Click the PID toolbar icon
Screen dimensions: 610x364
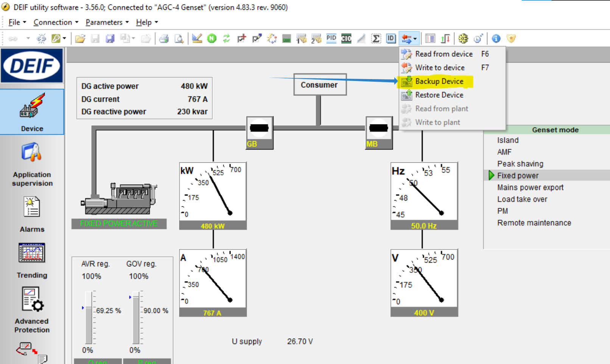pos(331,38)
